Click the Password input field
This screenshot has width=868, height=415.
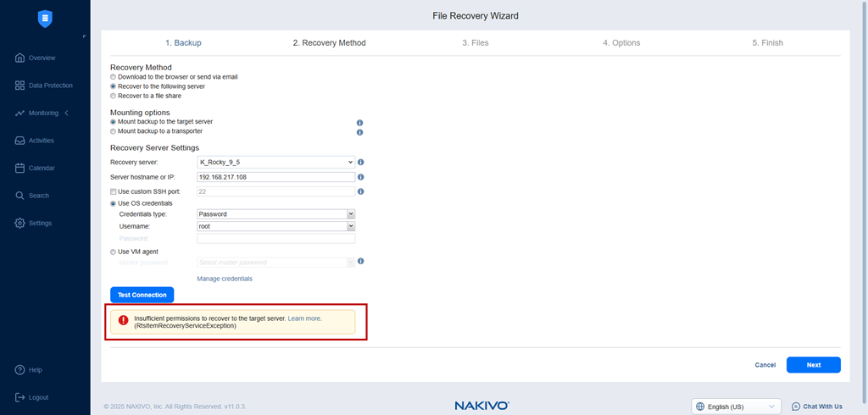click(x=275, y=239)
